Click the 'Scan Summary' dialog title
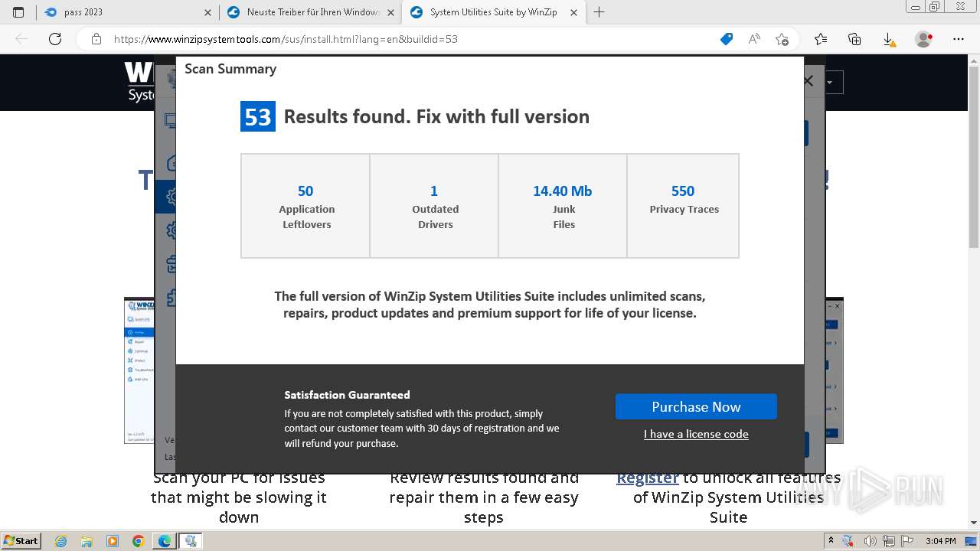 click(x=230, y=69)
